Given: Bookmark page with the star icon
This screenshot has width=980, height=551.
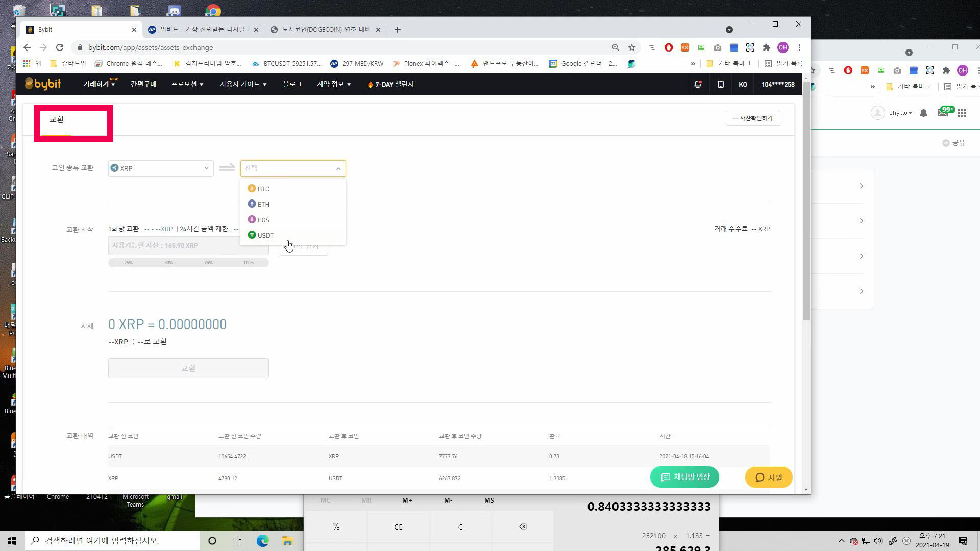Looking at the screenshot, I should (x=632, y=47).
